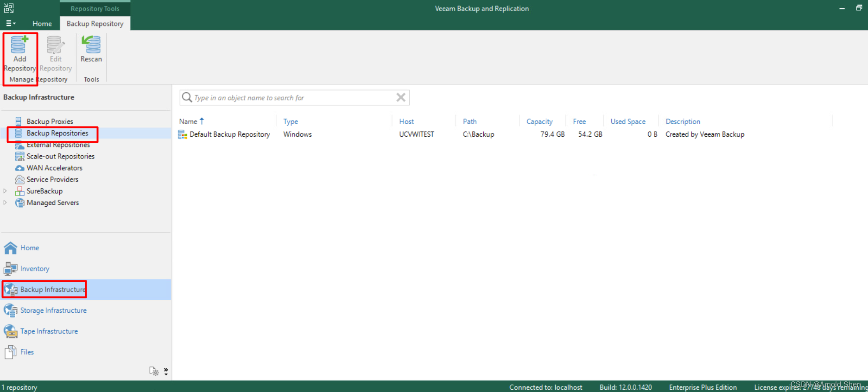Clear the search box with X
Viewport: 868px width, 392px height.
[x=401, y=97]
